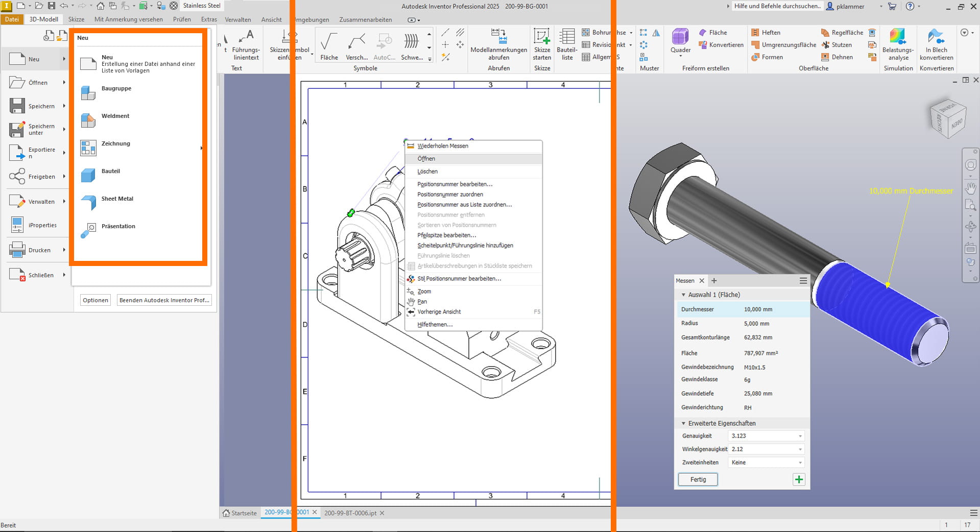Click the Fertig button in Messen panel
Screen dimensions: 980x532
point(698,479)
